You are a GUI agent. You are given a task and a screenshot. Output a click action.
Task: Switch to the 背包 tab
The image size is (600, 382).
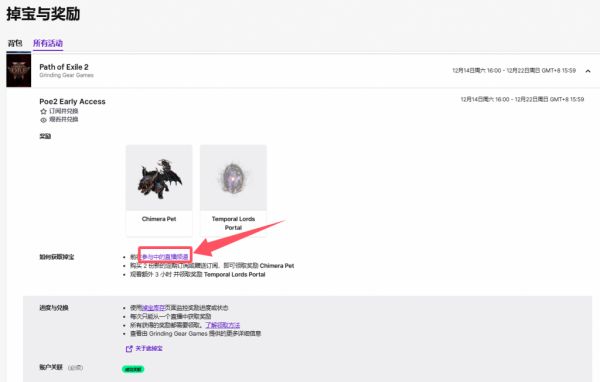(15, 43)
